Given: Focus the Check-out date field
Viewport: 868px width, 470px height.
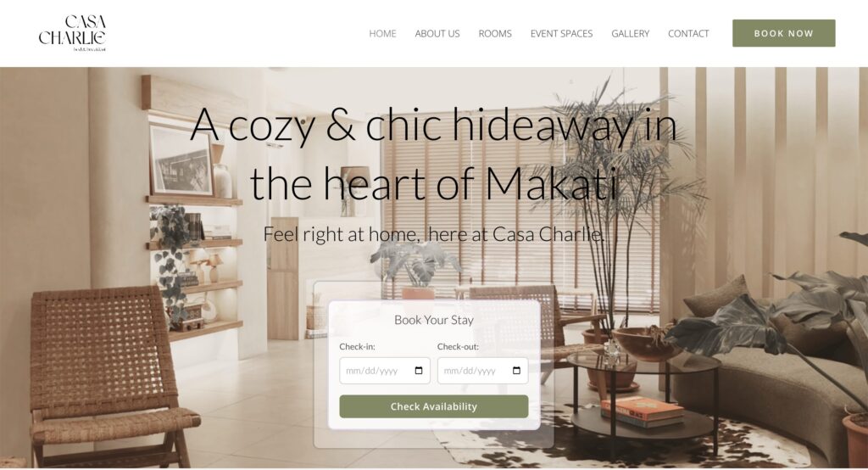Looking at the screenshot, I should (482, 371).
